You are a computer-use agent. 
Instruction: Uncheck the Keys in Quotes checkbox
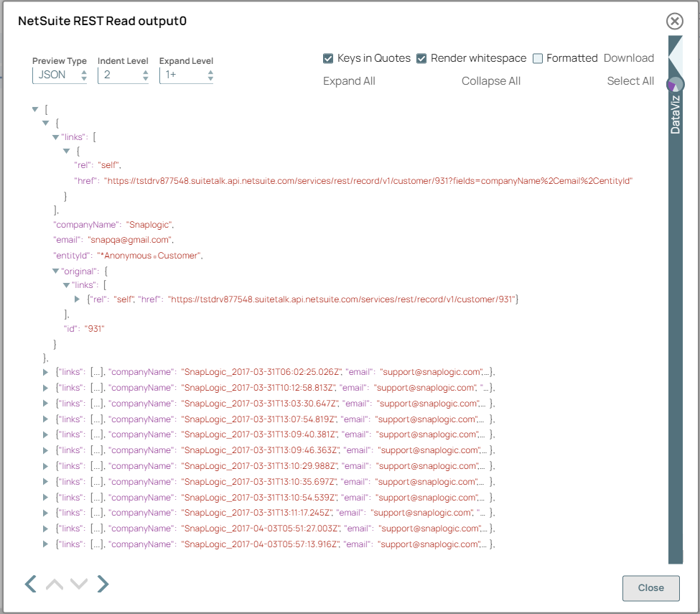[328, 58]
